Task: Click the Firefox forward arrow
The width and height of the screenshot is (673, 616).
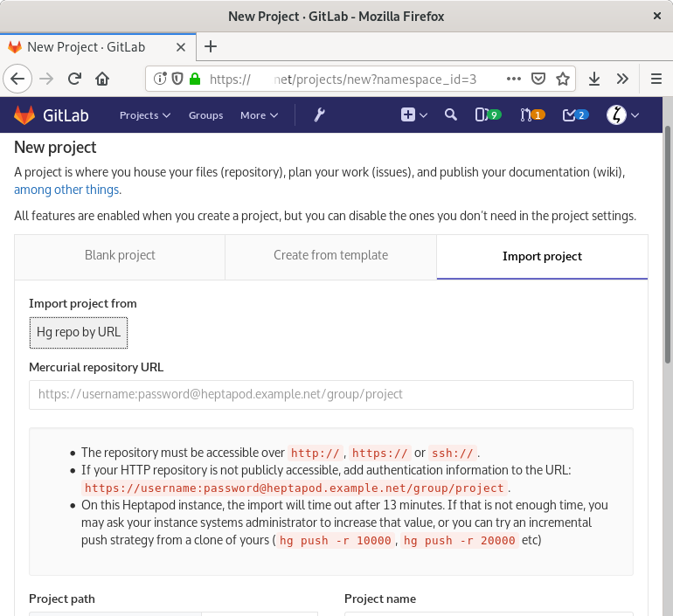Action: click(46, 79)
